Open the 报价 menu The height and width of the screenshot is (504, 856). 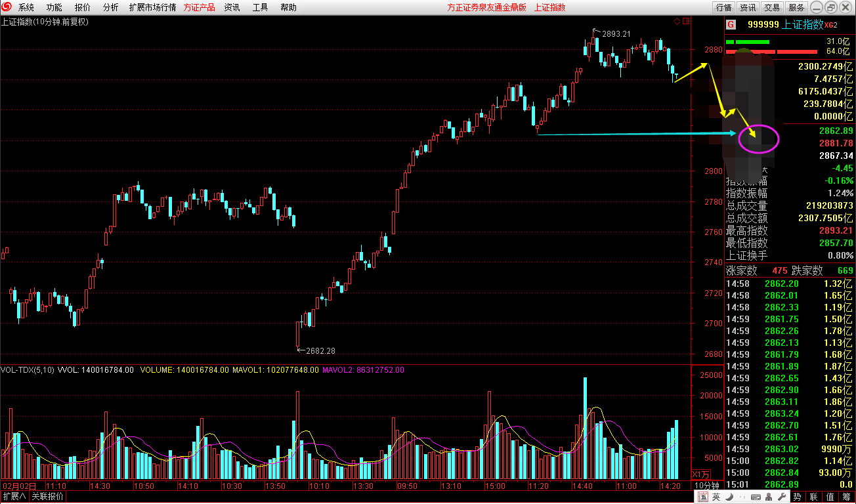(x=83, y=8)
